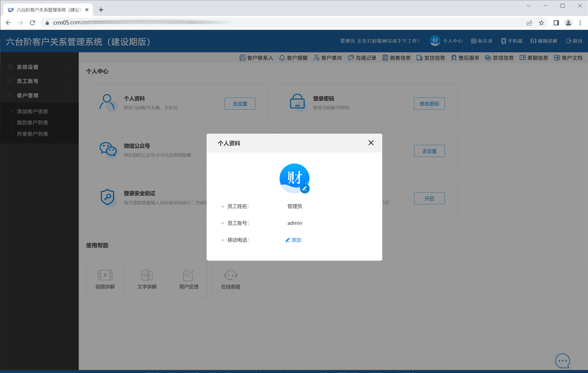Open the browser share icon
588x373 pixels.
point(529,23)
